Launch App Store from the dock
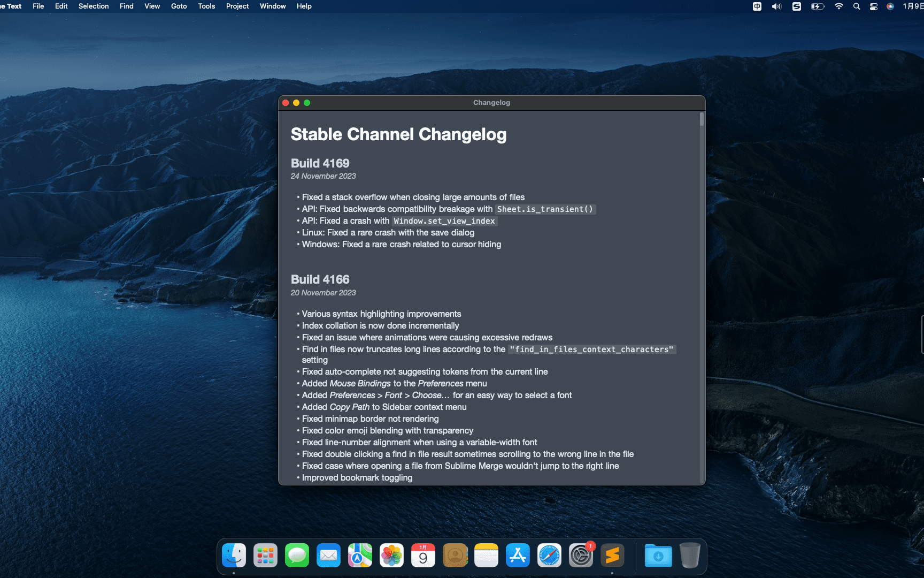Image resolution: width=924 pixels, height=578 pixels. pyautogui.click(x=518, y=556)
